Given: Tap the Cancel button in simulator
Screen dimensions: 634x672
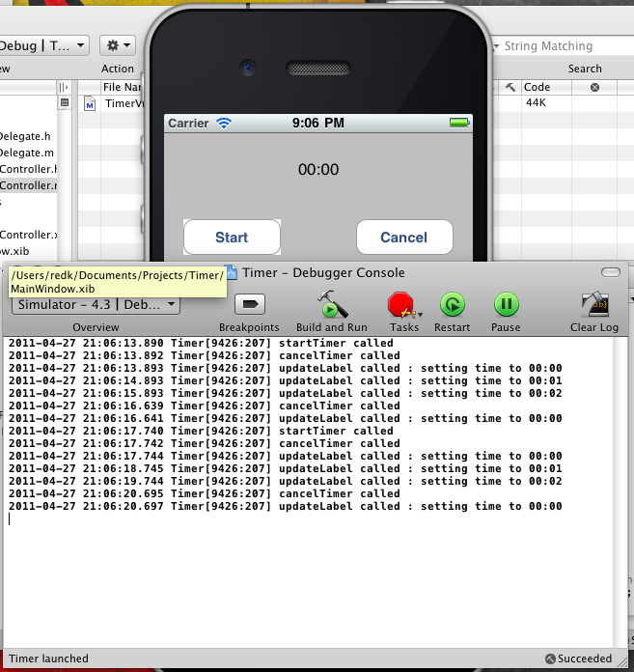Looking at the screenshot, I should [x=404, y=237].
